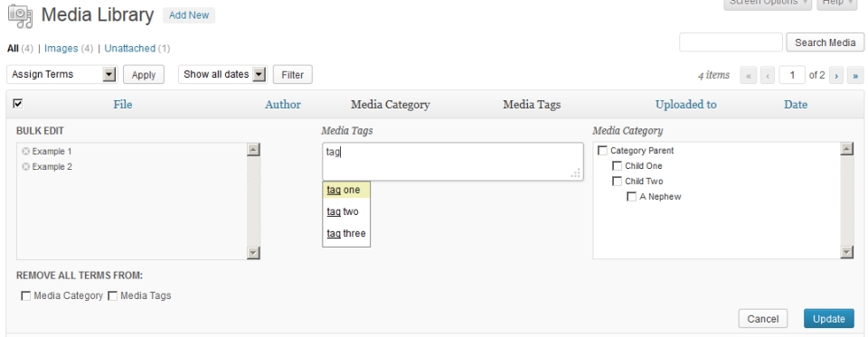Click the 'Example 2' list entry text
Image resolution: width=868 pixels, height=337 pixels.
pos(52,167)
